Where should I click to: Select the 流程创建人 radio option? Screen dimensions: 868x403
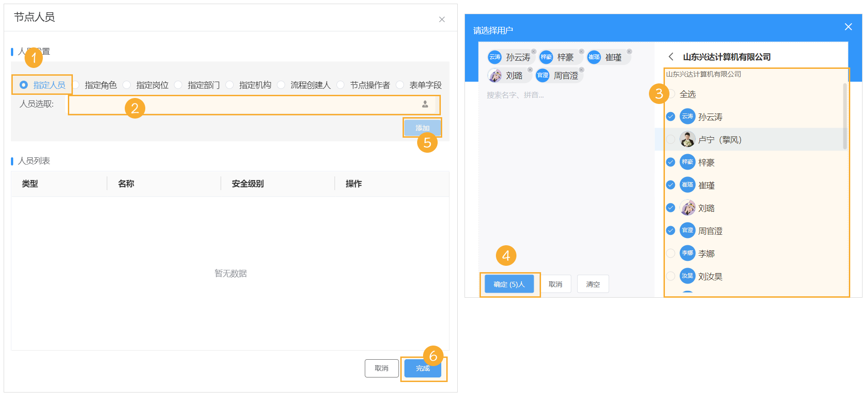coord(281,85)
